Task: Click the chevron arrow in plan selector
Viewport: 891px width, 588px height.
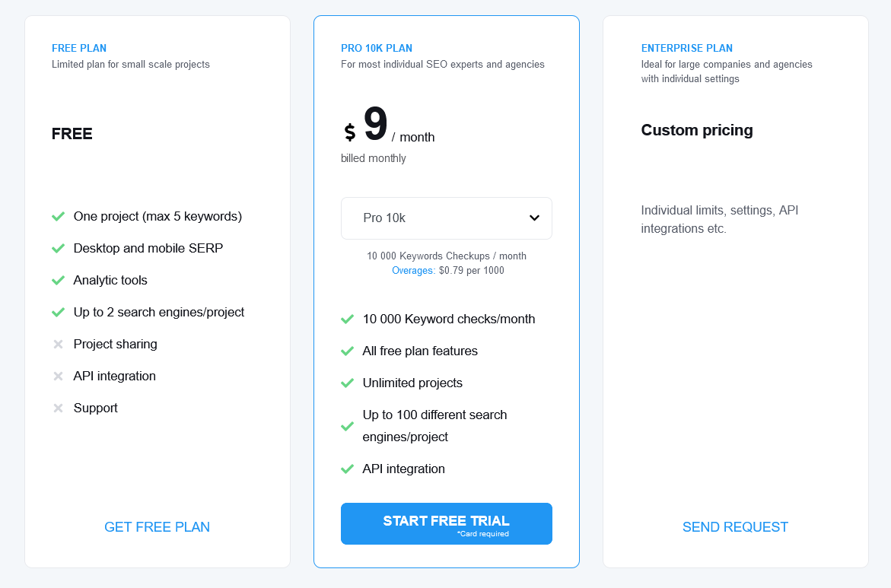Action: pos(534,218)
